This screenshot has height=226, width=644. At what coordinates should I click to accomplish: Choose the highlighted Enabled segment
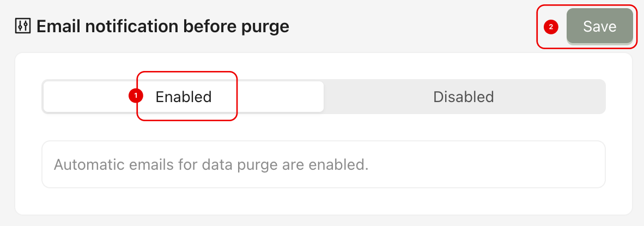click(184, 97)
